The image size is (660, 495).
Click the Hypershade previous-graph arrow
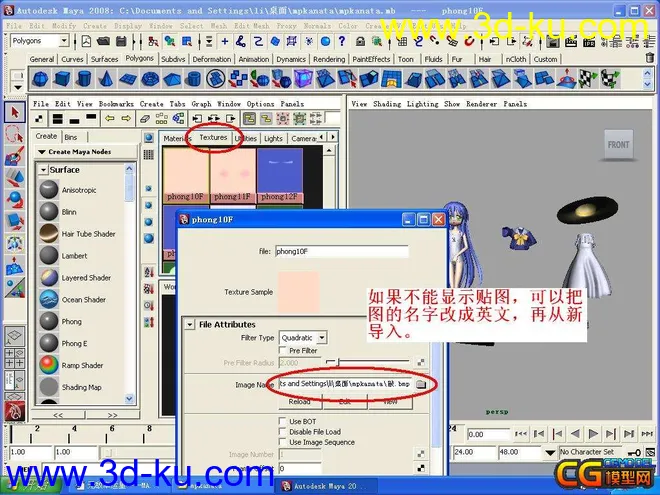pos(109,119)
